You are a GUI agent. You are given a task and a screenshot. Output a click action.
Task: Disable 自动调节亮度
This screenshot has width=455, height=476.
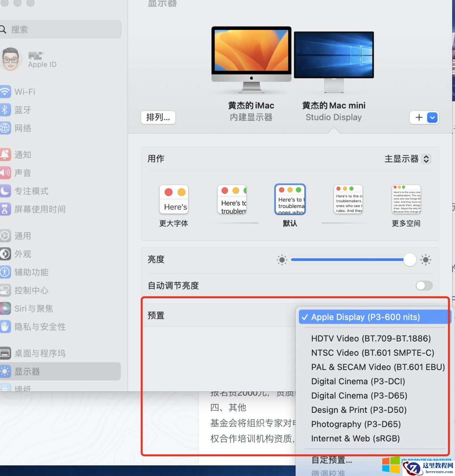coord(424,285)
